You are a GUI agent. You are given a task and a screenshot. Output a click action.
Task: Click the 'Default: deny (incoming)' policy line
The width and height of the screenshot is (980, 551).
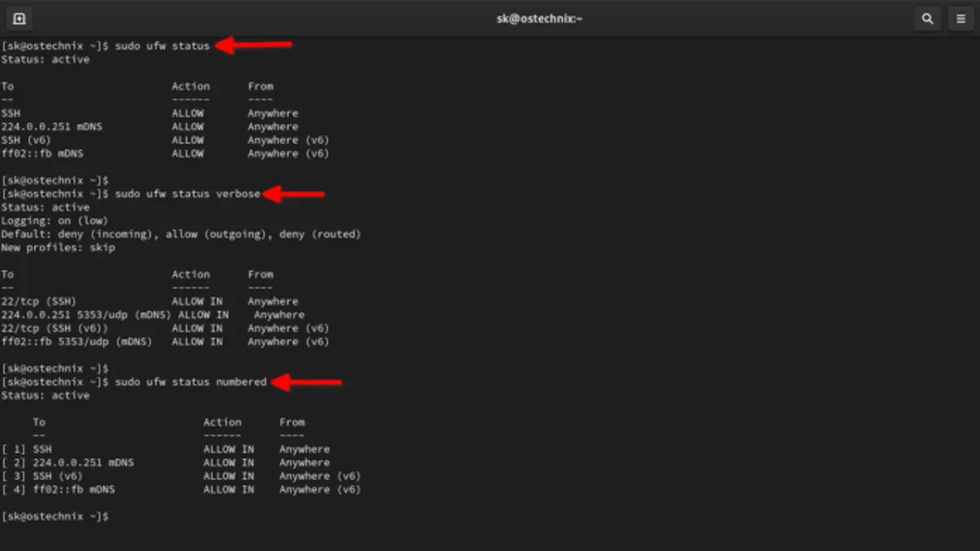(x=180, y=233)
